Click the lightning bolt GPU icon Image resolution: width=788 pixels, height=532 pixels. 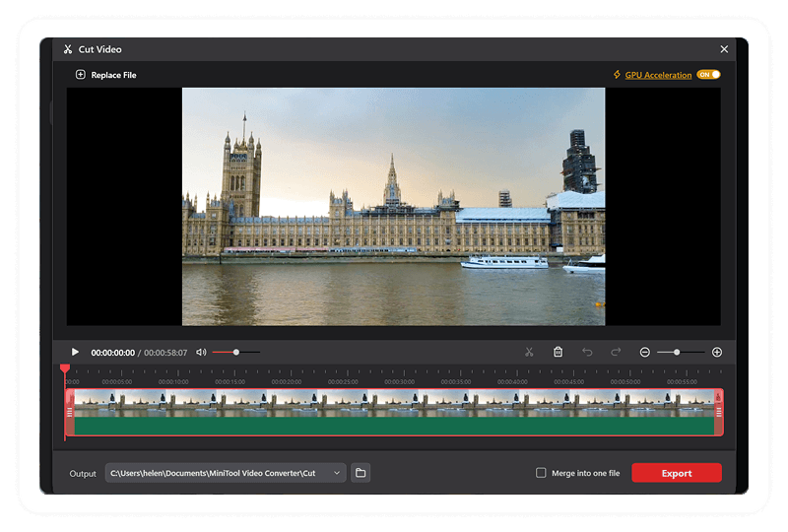(x=618, y=75)
